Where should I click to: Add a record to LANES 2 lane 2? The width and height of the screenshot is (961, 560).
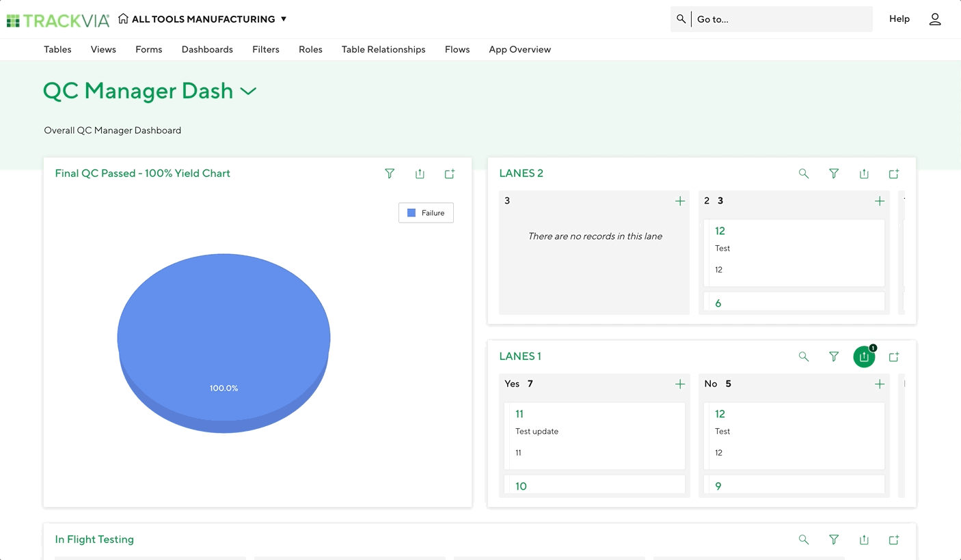point(880,201)
